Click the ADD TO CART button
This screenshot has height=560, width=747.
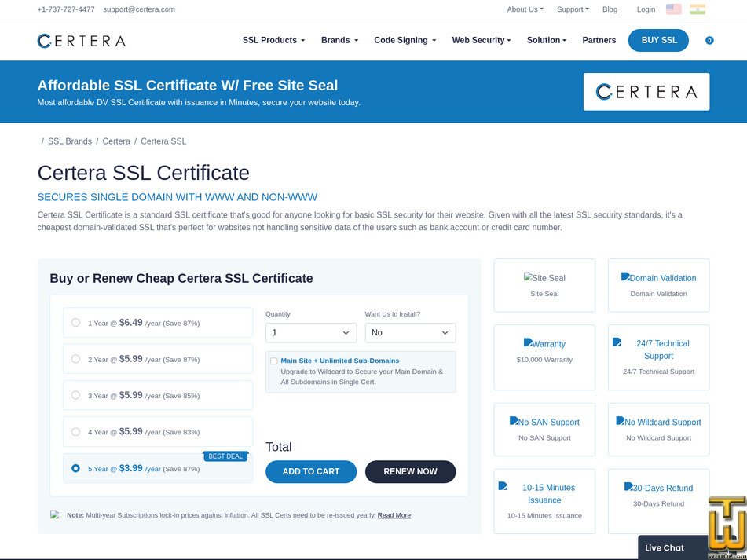[310, 471]
